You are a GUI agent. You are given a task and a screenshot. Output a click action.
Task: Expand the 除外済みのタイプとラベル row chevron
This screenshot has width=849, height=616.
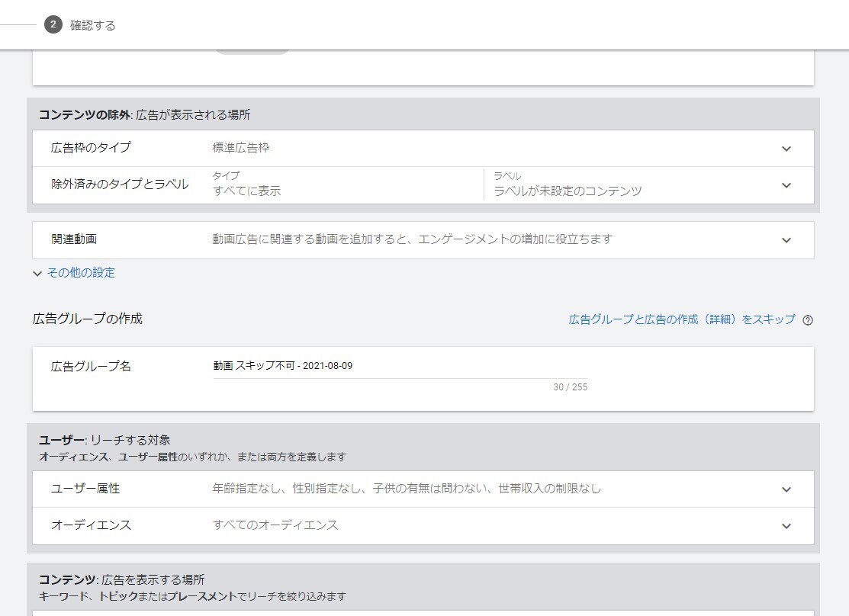point(786,185)
